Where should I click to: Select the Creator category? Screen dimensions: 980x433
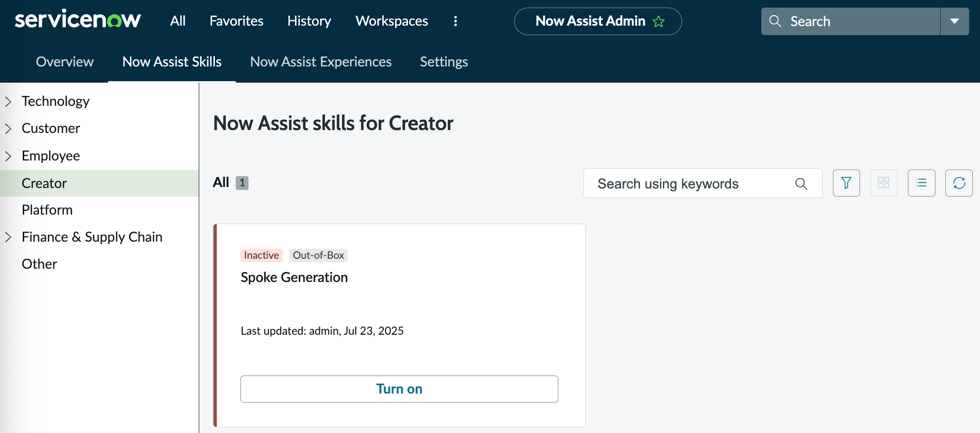point(99,183)
